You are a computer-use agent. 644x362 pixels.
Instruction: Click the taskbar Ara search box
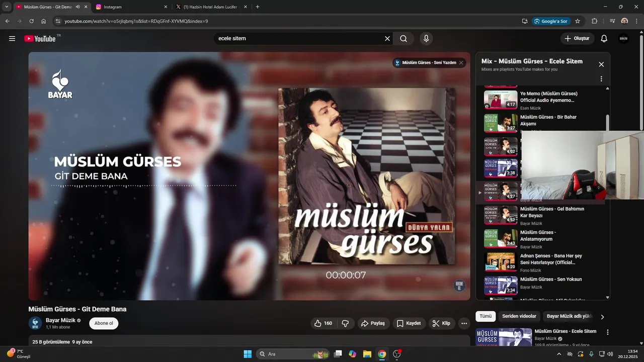coord(292,354)
